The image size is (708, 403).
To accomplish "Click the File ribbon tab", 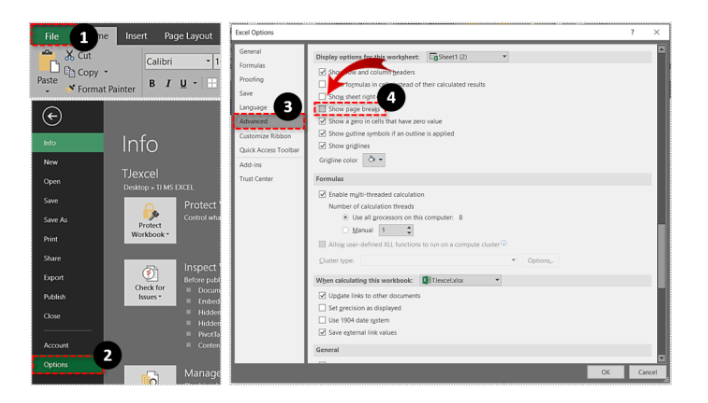I will coord(51,36).
